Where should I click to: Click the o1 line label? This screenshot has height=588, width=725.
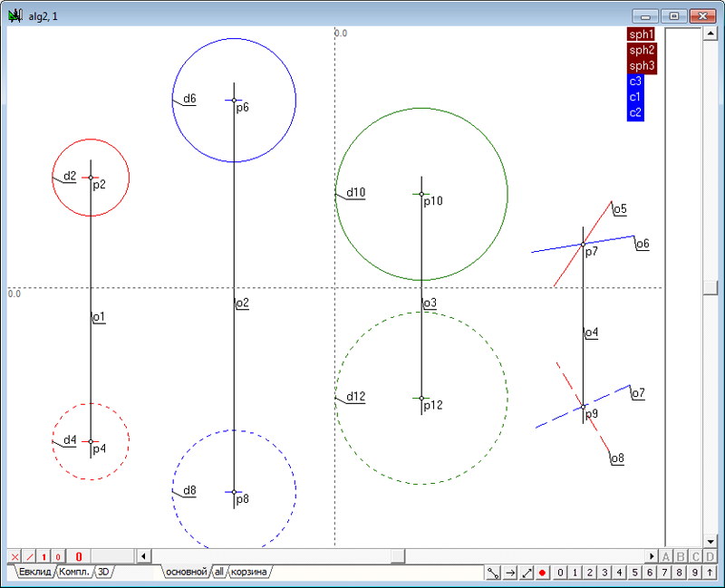click(x=99, y=317)
